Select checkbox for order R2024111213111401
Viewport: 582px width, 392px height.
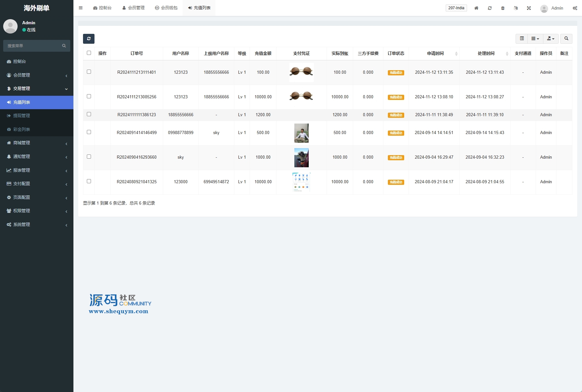(89, 72)
